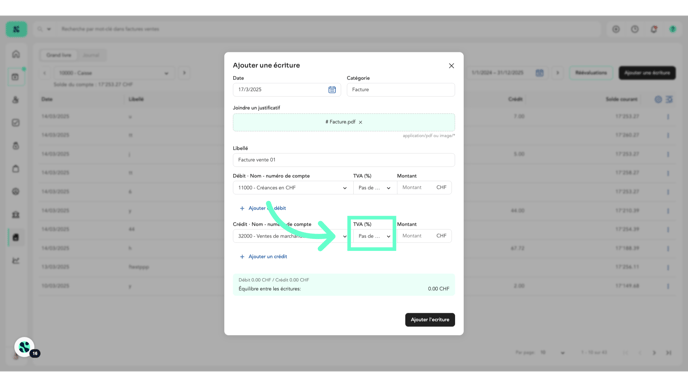Viewport: 688px width, 387px height.
Task: Open the checklist icon in sidebar
Action: point(16,123)
